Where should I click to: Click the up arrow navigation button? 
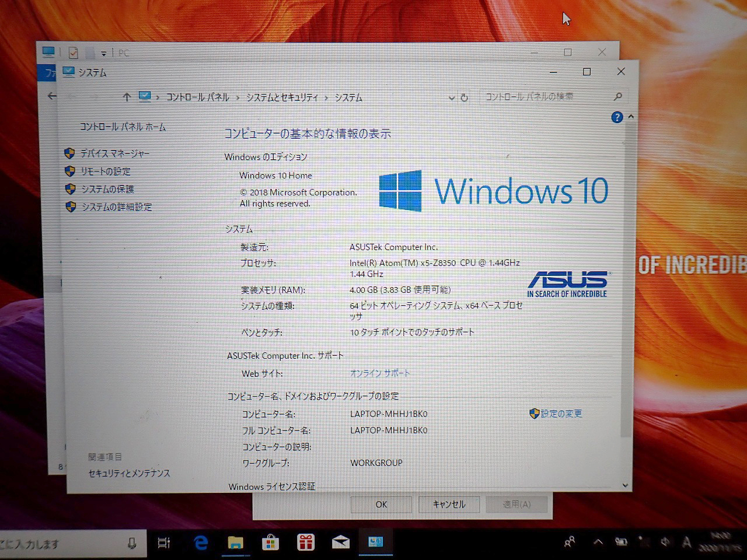pyautogui.click(x=127, y=97)
